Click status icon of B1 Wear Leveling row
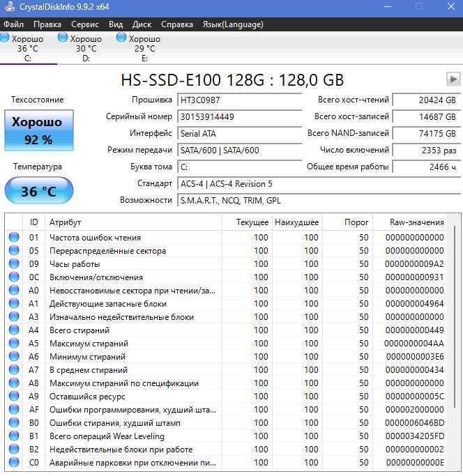 pyautogui.click(x=14, y=436)
